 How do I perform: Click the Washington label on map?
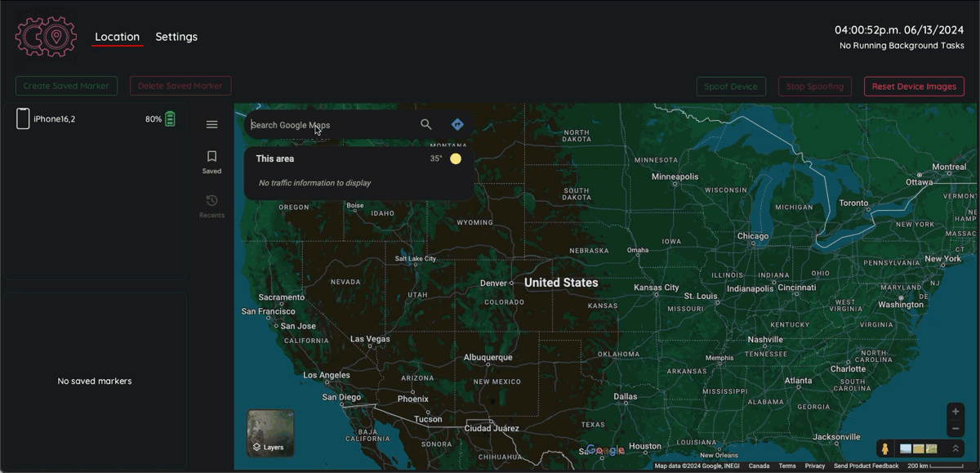click(901, 305)
